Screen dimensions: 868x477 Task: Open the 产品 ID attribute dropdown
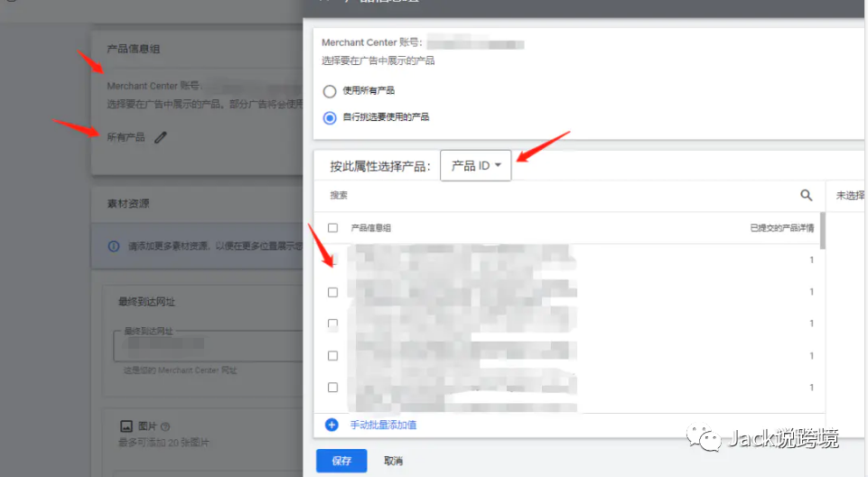tap(475, 165)
